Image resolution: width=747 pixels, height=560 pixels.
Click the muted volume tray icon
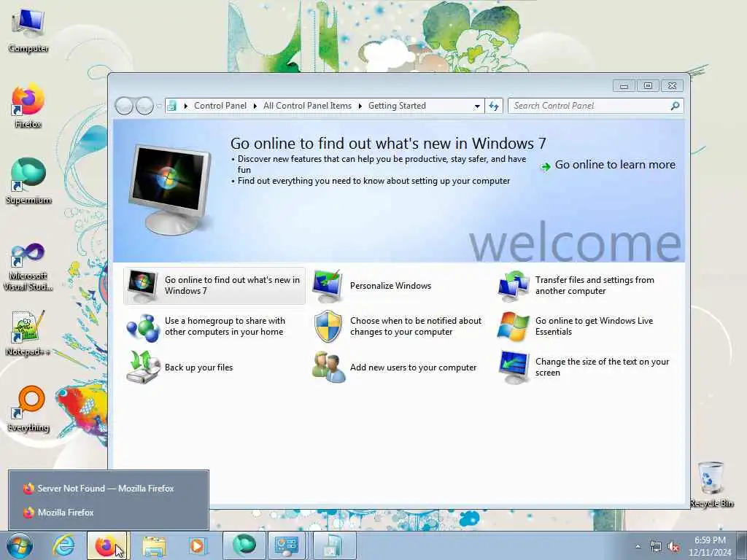(673, 547)
